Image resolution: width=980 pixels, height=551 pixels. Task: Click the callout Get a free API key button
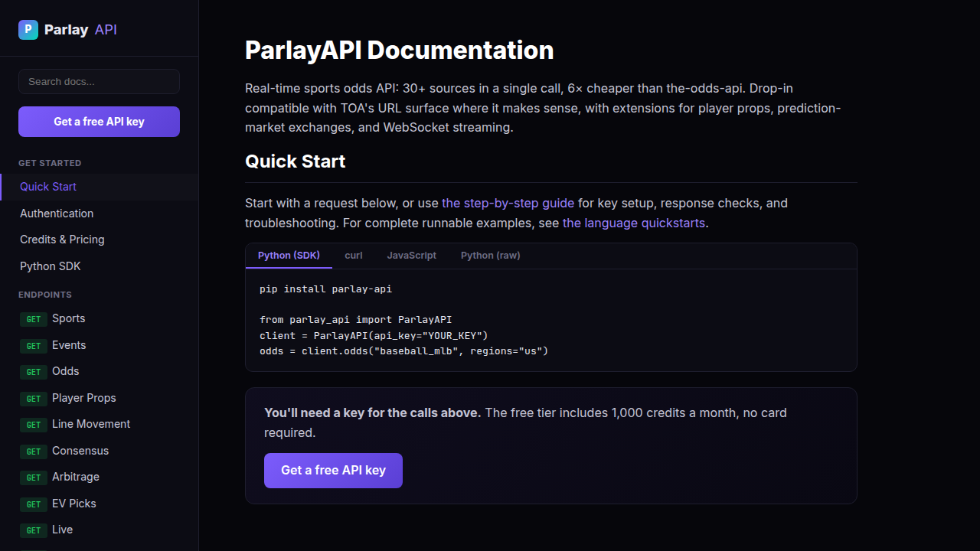pos(333,471)
